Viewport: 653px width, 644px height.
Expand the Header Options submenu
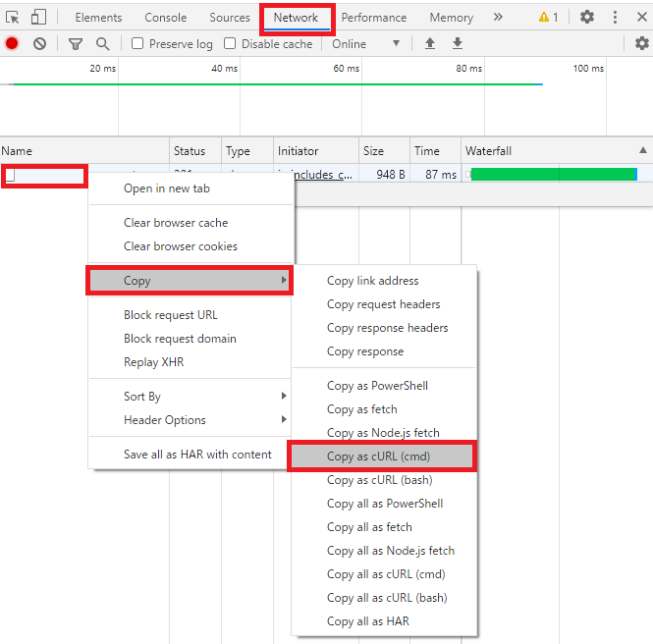click(190, 420)
